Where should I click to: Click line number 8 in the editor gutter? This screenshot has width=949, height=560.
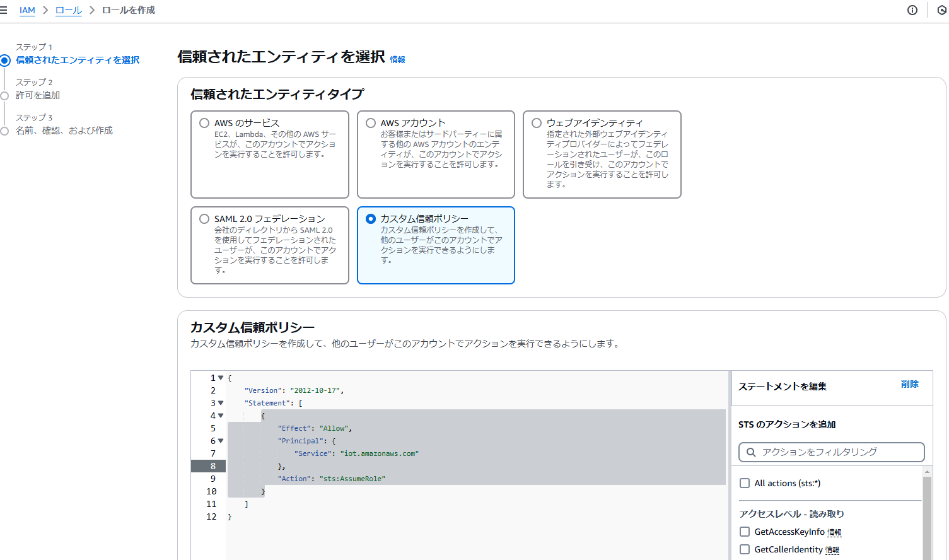coord(213,466)
